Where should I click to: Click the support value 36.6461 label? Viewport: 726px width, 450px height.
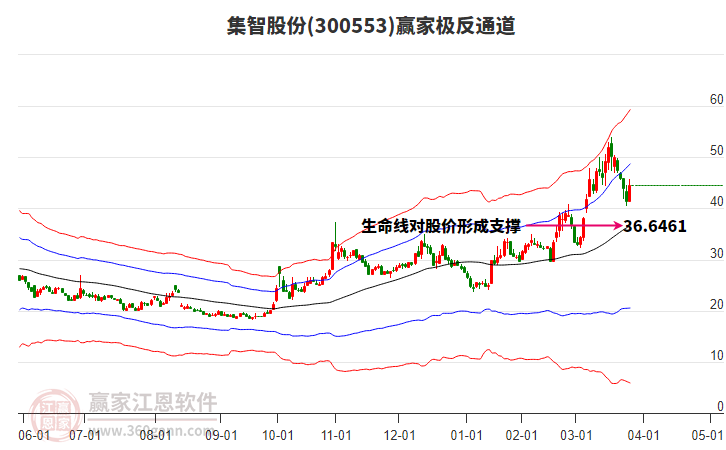[655, 227]
